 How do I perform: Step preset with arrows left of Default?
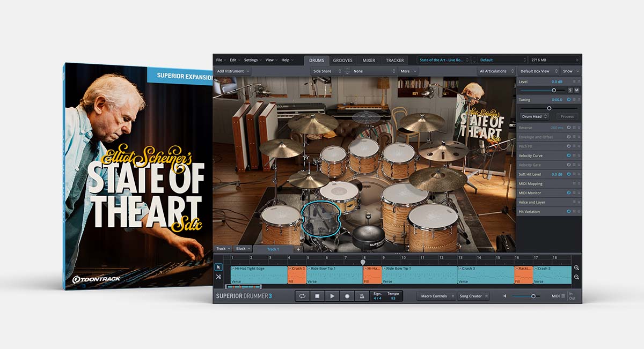tap(475, 60)
